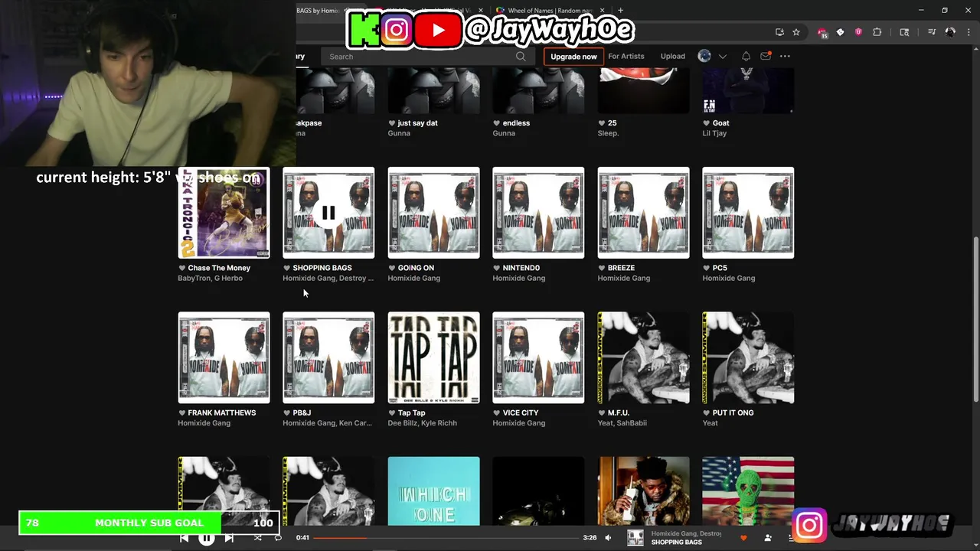Open artist Sleep. under track 25
Screen dimensions: 980x551
608,133
